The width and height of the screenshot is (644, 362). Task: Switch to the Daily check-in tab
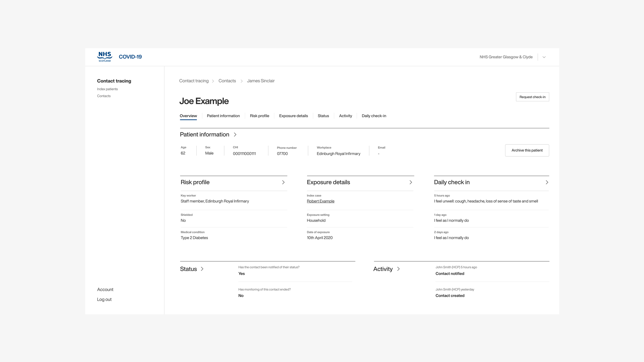pos(374,116)
